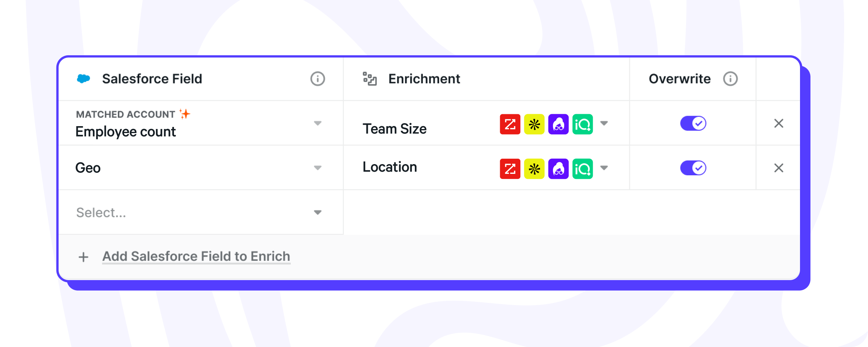Click the Enrichment column header icon
The width and height of the screenshot is (868, 347).
[x=370, y=78]
